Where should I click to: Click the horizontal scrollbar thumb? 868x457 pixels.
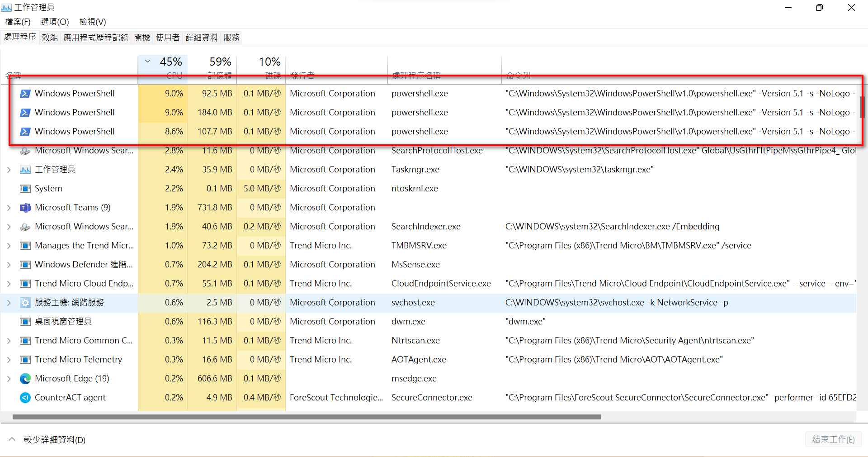(307, 417)
